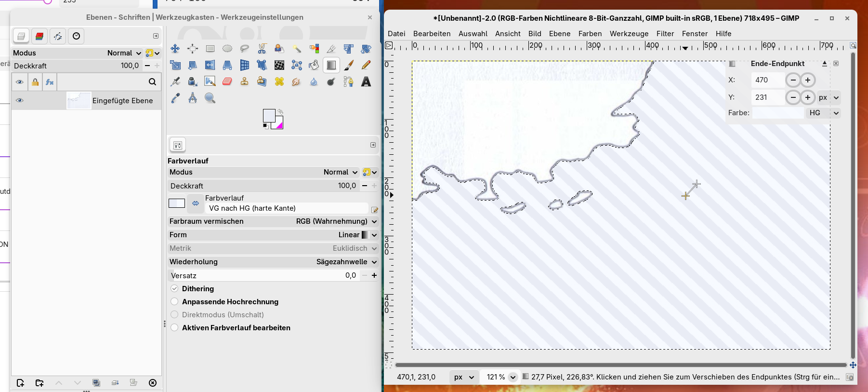Screen dimensions: 868x392
Task: Toggle the Quick Mask button
Action: [x=389, y=365]
